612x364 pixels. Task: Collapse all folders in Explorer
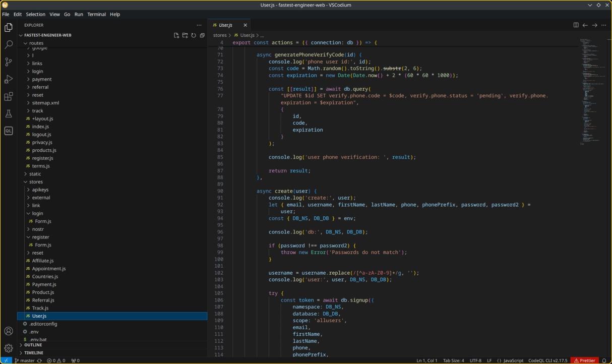pyautogui.click(x=202, y=35)
